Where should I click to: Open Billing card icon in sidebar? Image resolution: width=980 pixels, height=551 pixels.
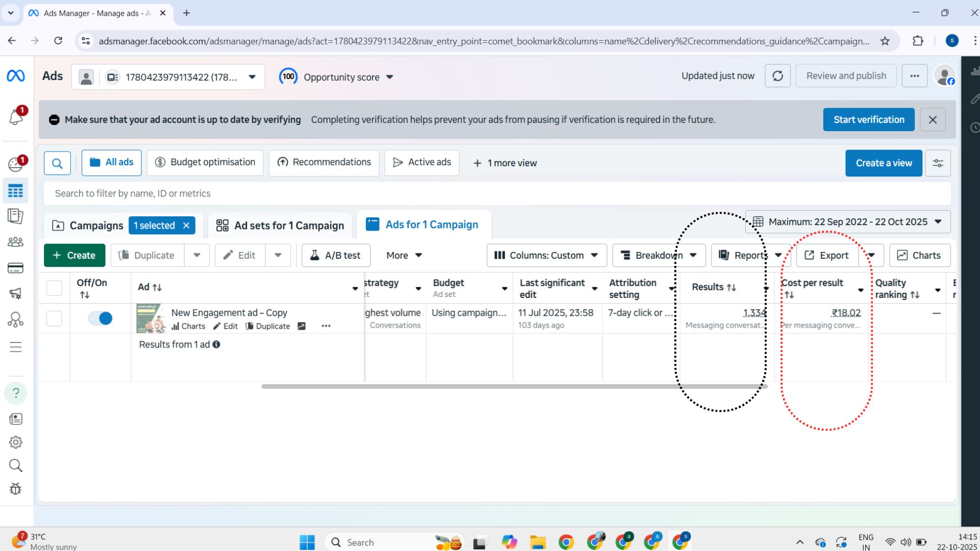15,268
